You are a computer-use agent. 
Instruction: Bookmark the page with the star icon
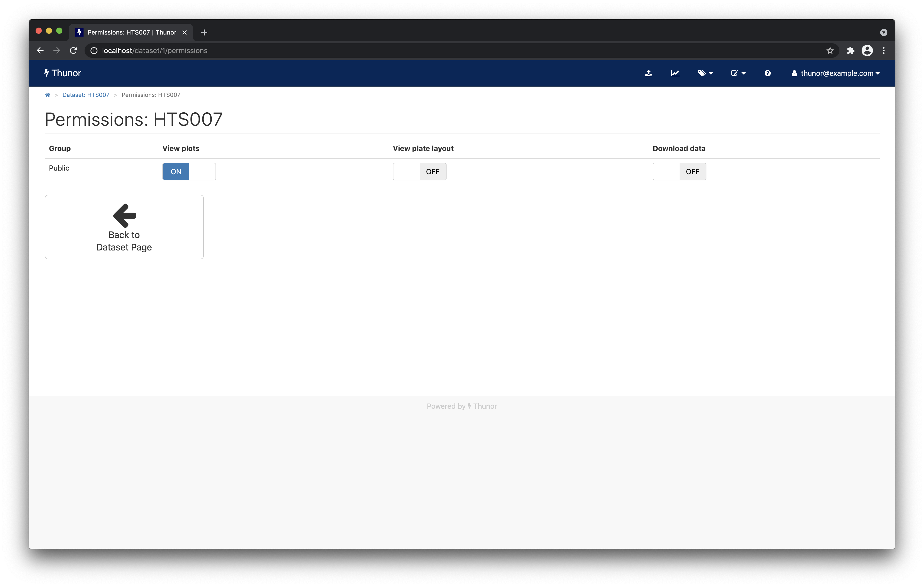pos(830,50)
